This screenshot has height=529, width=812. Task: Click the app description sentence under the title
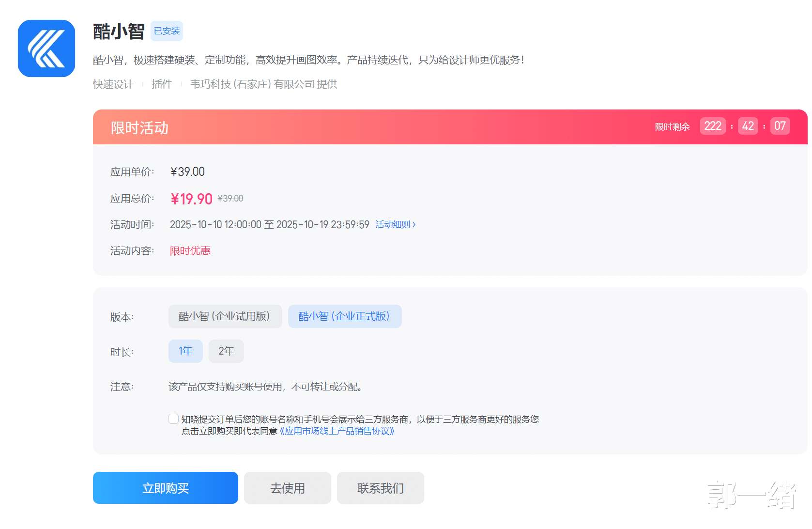coord(309,60)
